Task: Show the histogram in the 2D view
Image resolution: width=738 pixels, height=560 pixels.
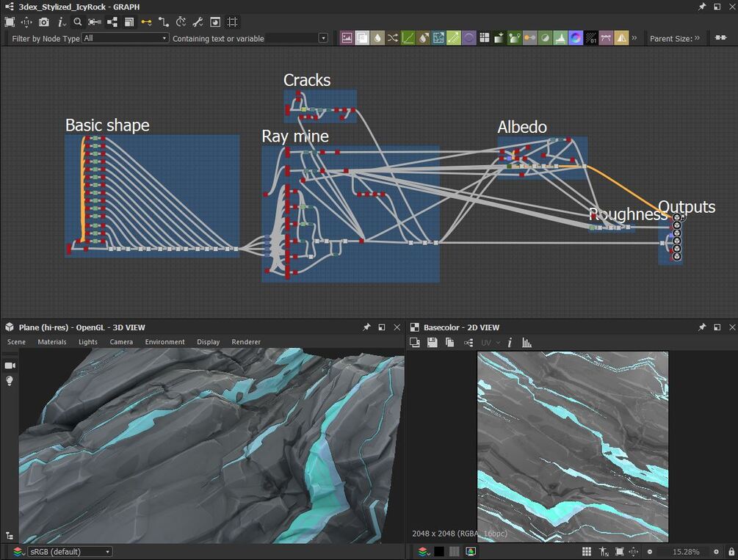Action: (x=527, y=343)
